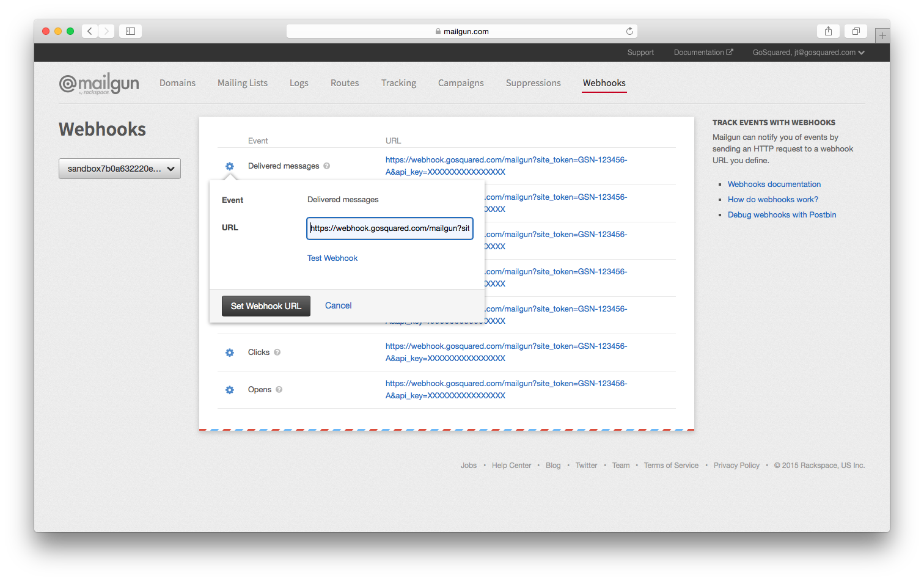Show all tabs overview button
Image resolution: width=924 pixels, height=581 pixels.
pyautogui.click(x=856, y=31)
